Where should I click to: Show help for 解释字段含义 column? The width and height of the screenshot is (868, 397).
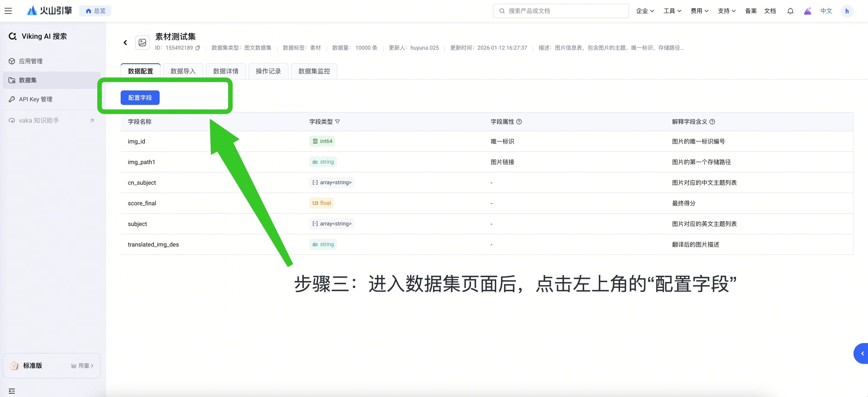pyautogui.click(x=712, y=121)
